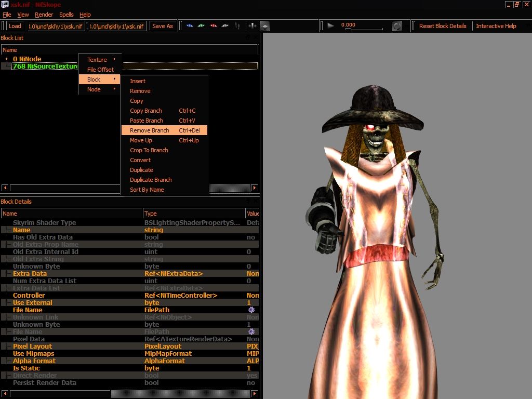The height and width of the screenshot is (399, 532).
Task: Click the Load button
Action: (15, 26)
